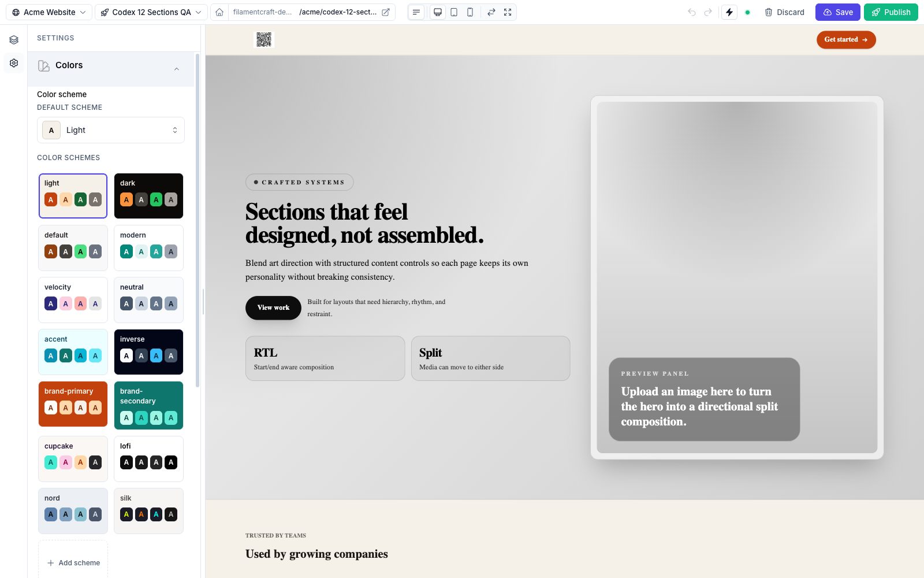
Task: Select the velocity color scheme
Action: (73, 300)
